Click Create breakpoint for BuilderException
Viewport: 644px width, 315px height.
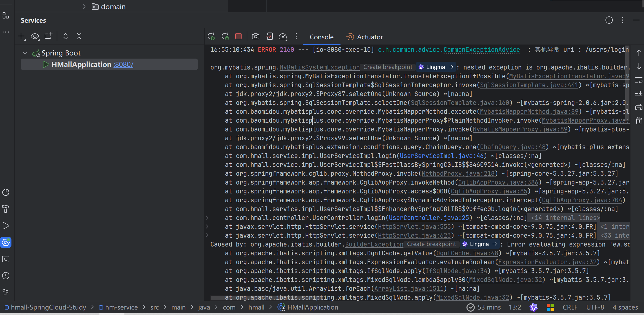[x=431, y=244]
